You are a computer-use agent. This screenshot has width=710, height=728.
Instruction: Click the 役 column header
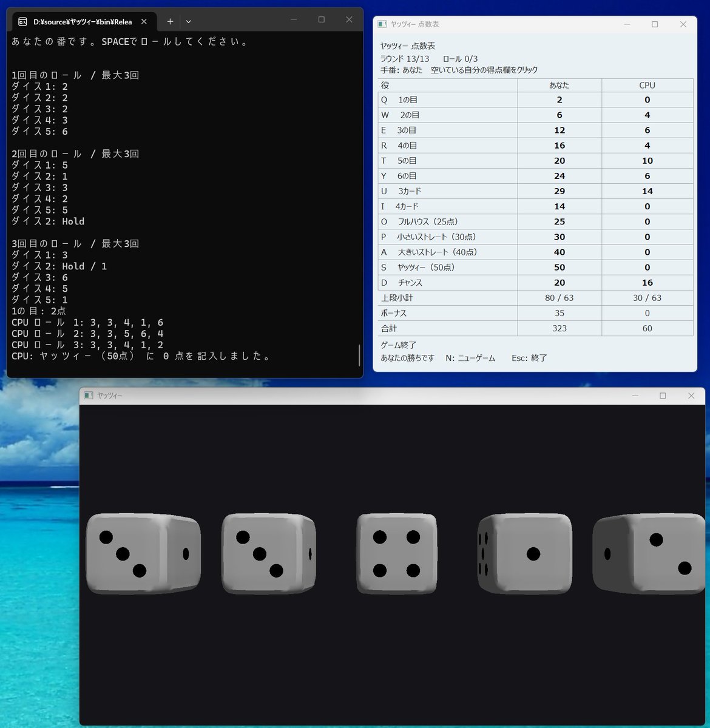coord(448,85)
